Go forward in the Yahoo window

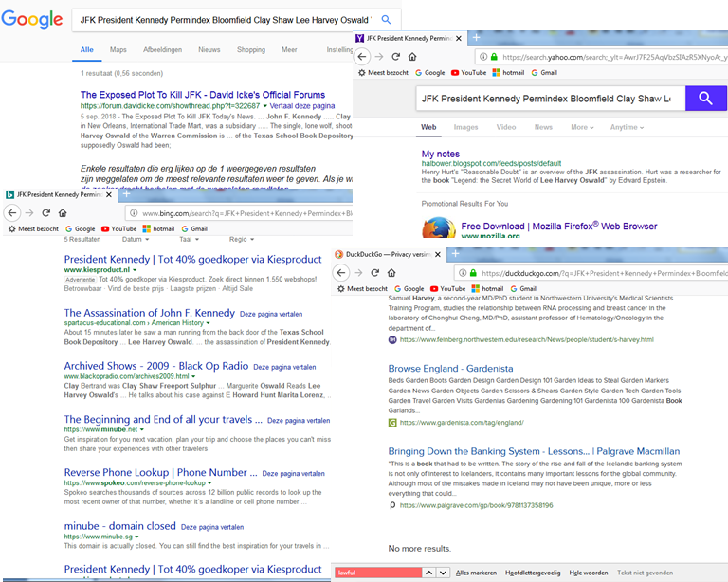379,57
